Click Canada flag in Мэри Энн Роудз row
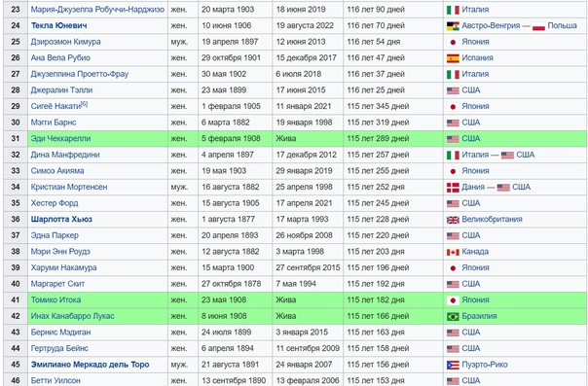The image size is (588, 386). (453, 252)
